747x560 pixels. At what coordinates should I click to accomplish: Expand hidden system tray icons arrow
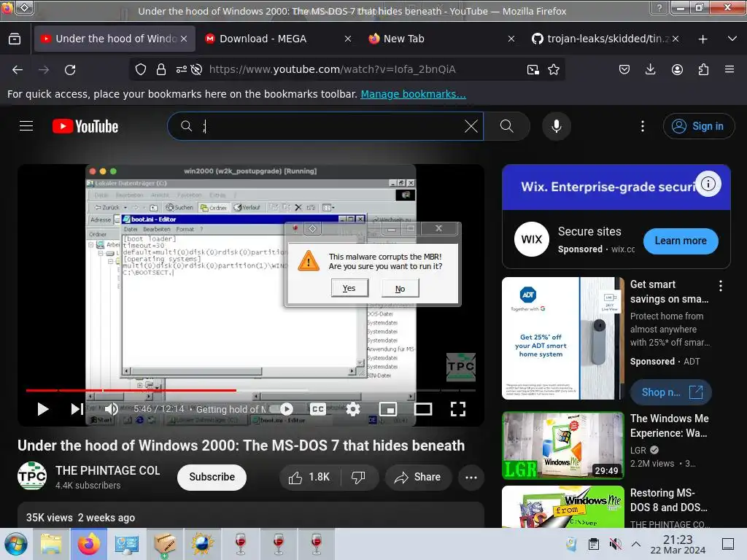click(x=636, y=544)
